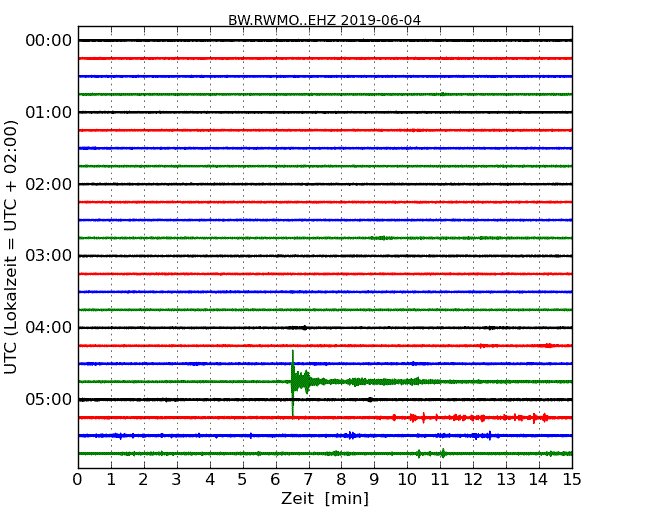Click the 05:00 time label
The image size is (650, 520).
(49, 399)
